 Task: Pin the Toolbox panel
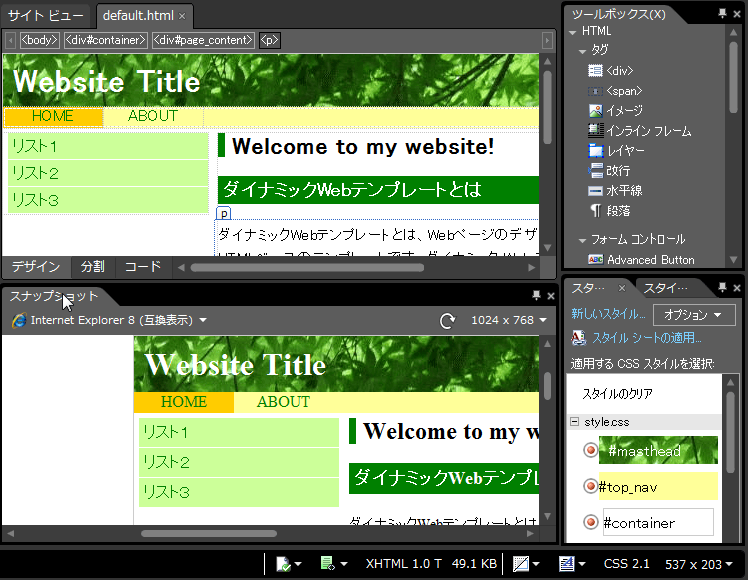click(x=722, y=13)
